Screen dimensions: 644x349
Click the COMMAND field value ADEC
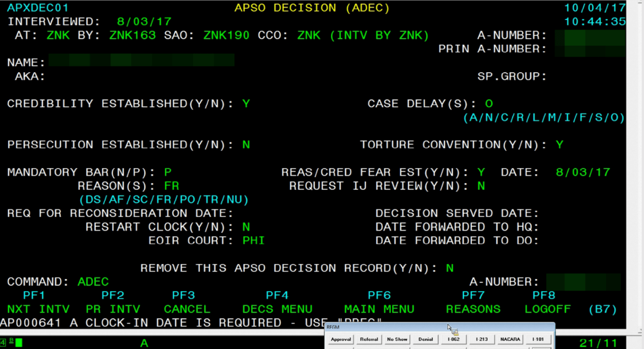click(x=93, y=282)
